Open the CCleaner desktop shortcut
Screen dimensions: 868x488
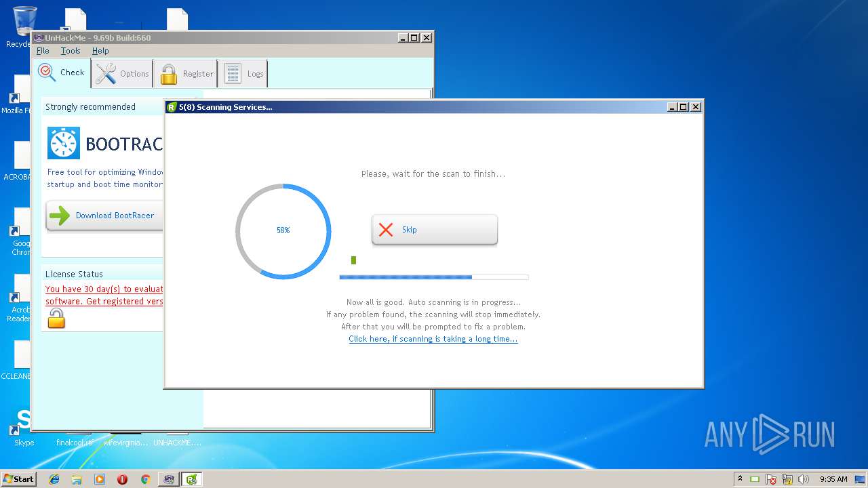[x=18, y=361]
